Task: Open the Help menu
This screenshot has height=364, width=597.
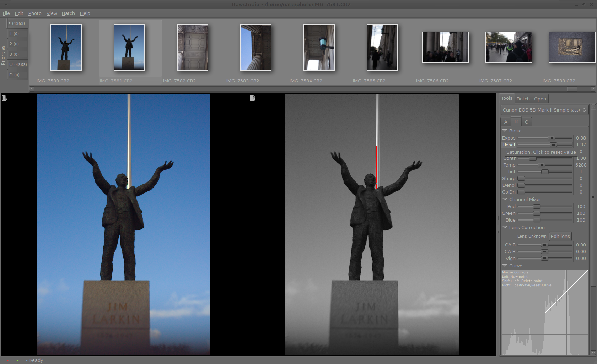Action: coord(85,13)
